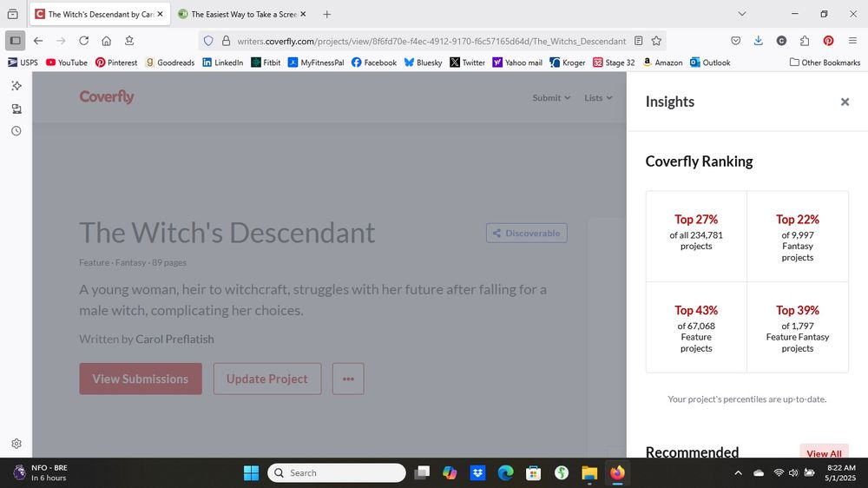The image size is (868, 488).
Task: Open the Windows Start menu
Action: click(x=252, y=473)
